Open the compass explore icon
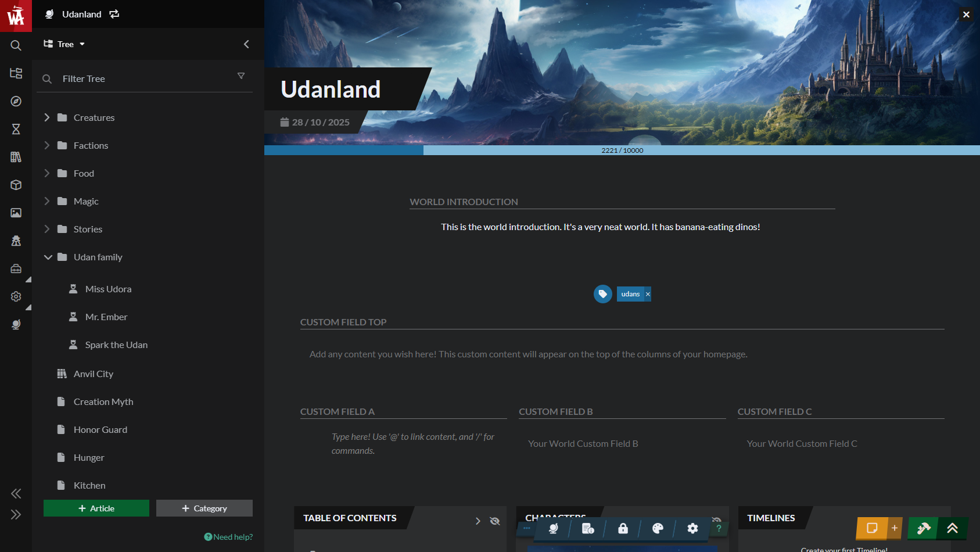Viewport: 980px width, 552px height. tap(16, 101)
